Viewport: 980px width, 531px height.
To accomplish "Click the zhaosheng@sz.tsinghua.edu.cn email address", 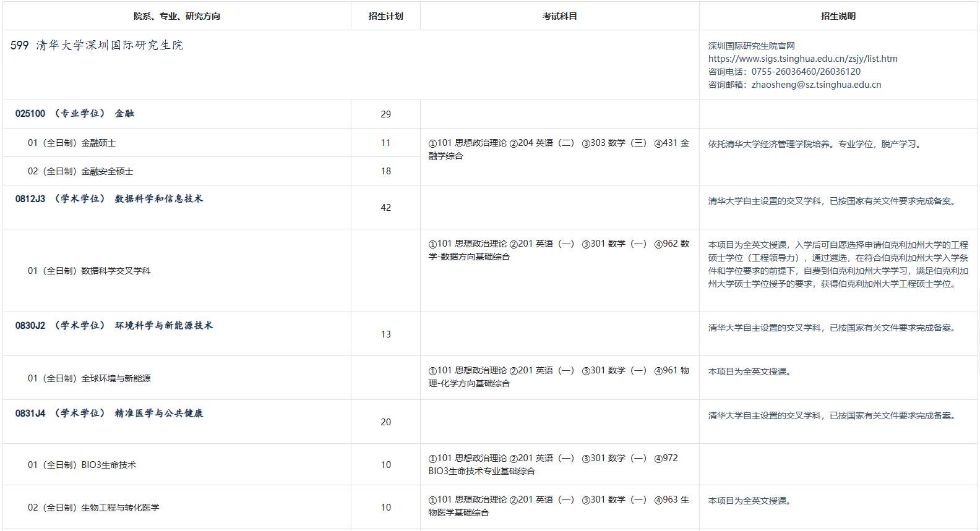I will coord(816,85).
